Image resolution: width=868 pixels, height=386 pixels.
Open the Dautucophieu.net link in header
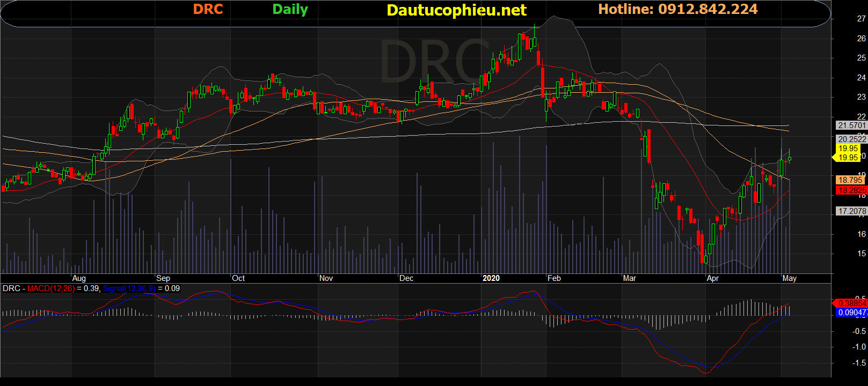[456, 10]
